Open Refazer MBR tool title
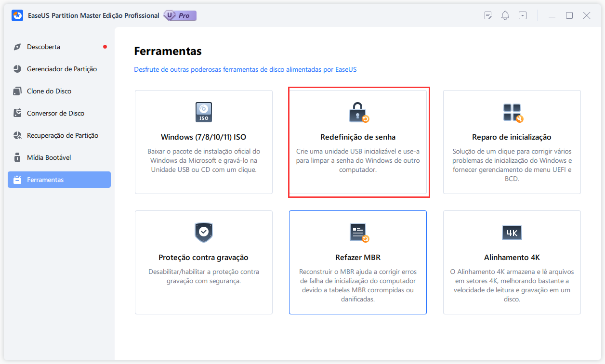The height and width of the screenshot is (364, 605). coord(358,258)
